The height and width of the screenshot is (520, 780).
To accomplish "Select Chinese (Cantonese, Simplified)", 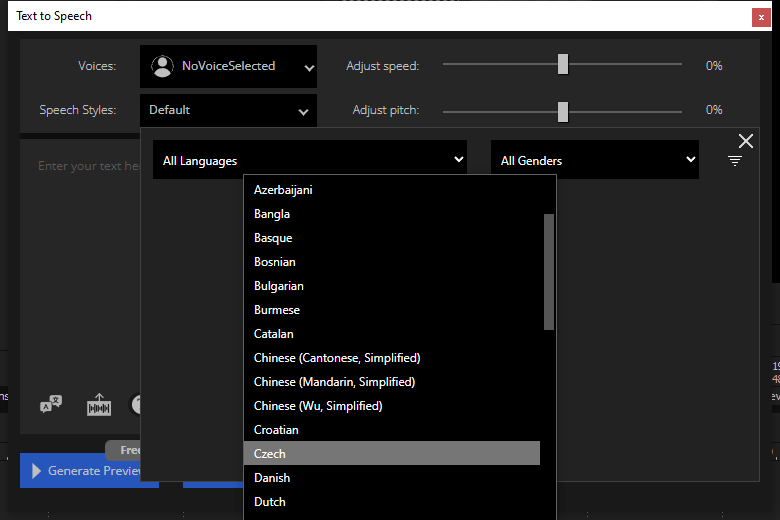I will (392, 358).
